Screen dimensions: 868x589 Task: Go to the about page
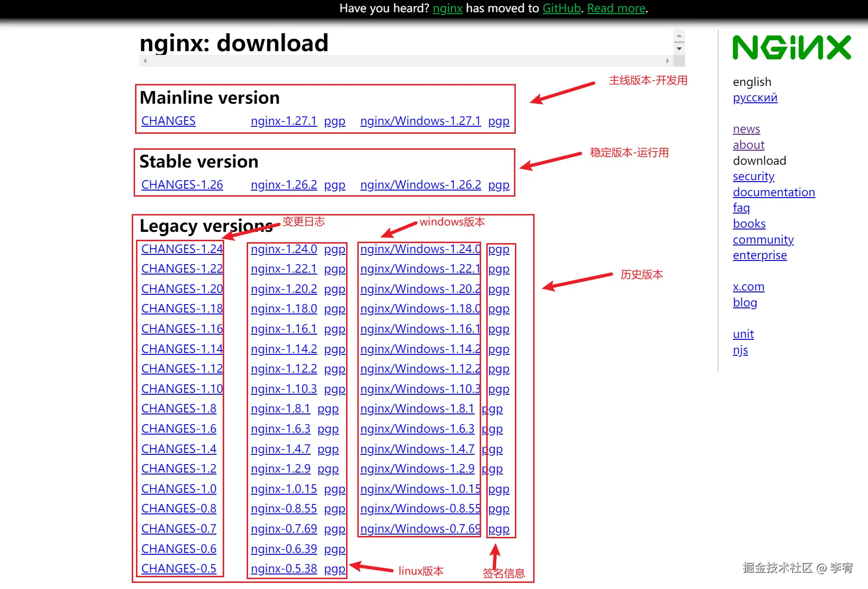pos(748,145)
